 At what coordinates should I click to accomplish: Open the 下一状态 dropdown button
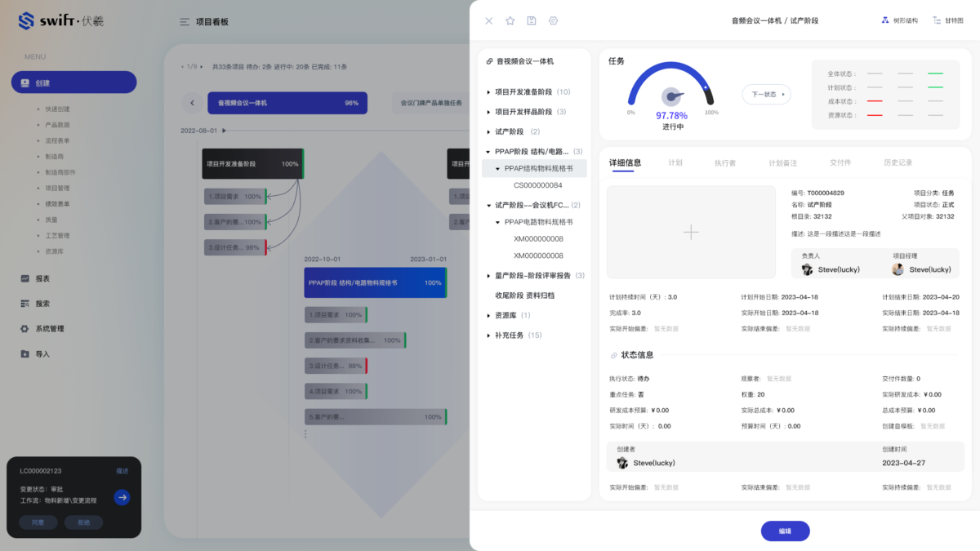coord(766,95)
